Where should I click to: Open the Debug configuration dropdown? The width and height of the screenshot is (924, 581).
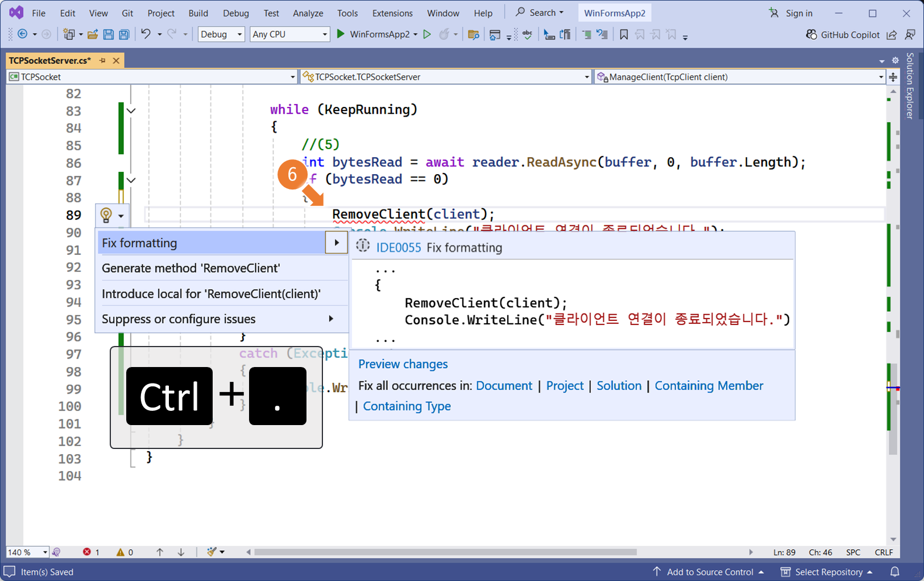pos(221,34)
